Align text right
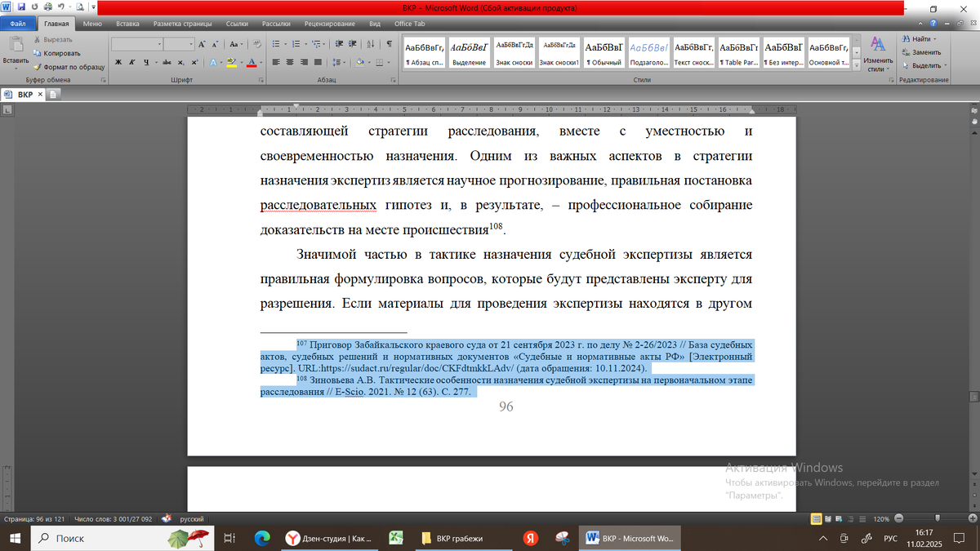Image resolution: width=980 pixels, height=551 pixels. [302, 62]
